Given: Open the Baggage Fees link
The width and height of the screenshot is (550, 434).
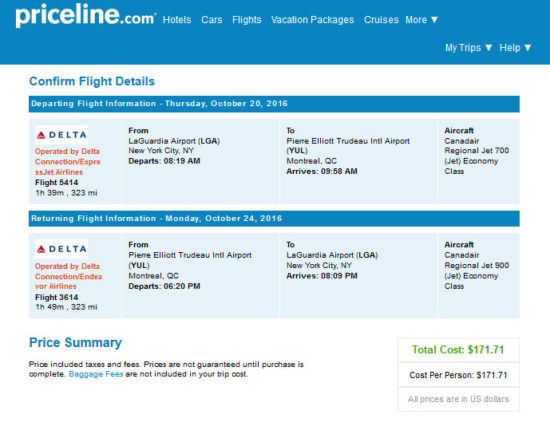Looking at the screenshot, I should (96, 374).
